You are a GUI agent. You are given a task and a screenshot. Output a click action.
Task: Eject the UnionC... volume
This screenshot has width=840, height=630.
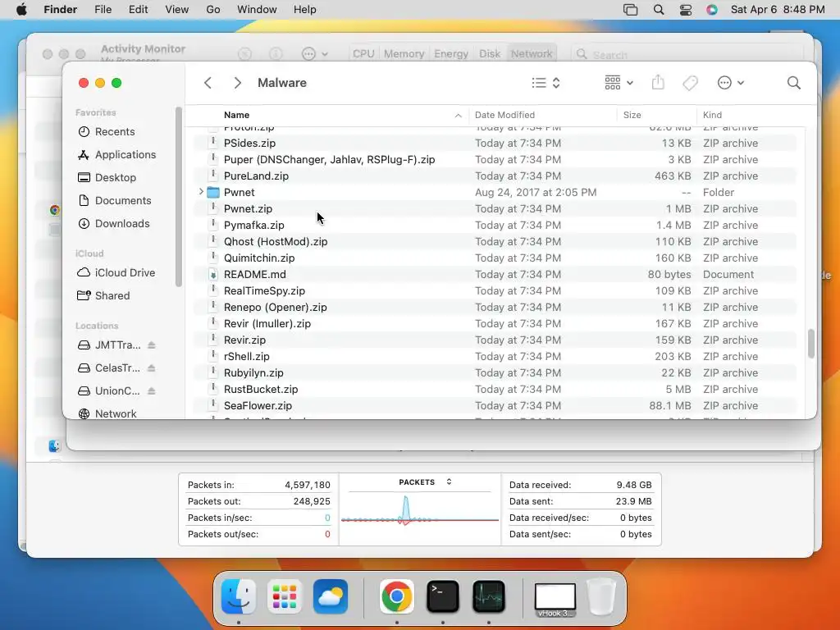(152, 391)
